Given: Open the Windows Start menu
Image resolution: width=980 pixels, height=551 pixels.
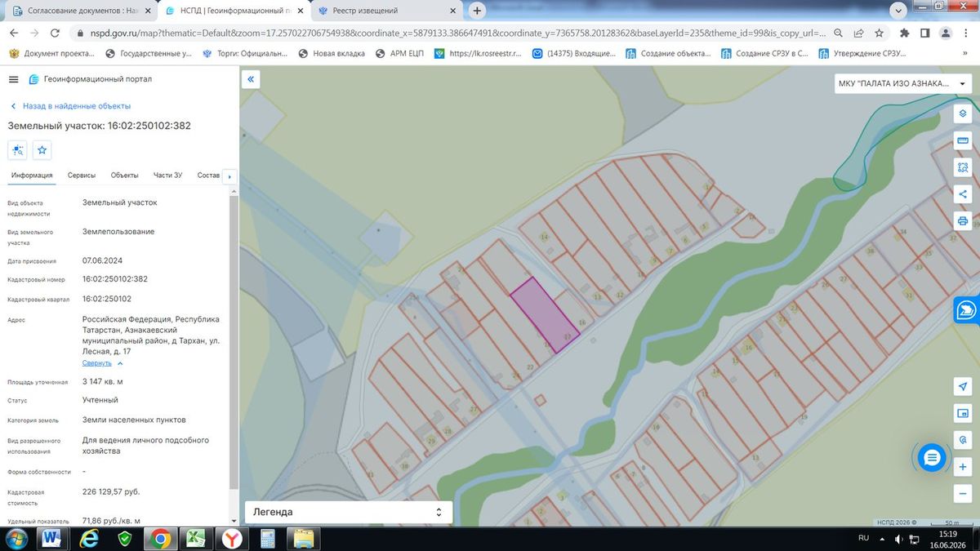Looking at the screenshot, I should [16, 539].
